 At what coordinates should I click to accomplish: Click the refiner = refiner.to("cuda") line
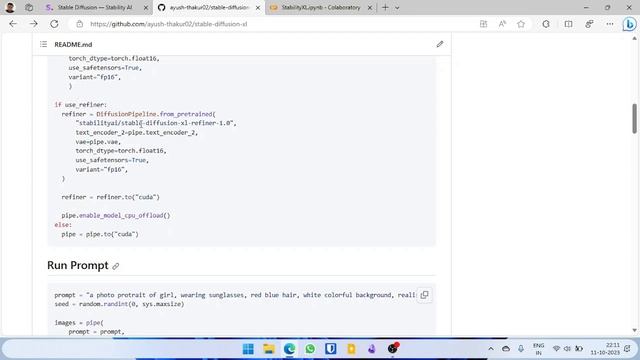tap(111, 197)
